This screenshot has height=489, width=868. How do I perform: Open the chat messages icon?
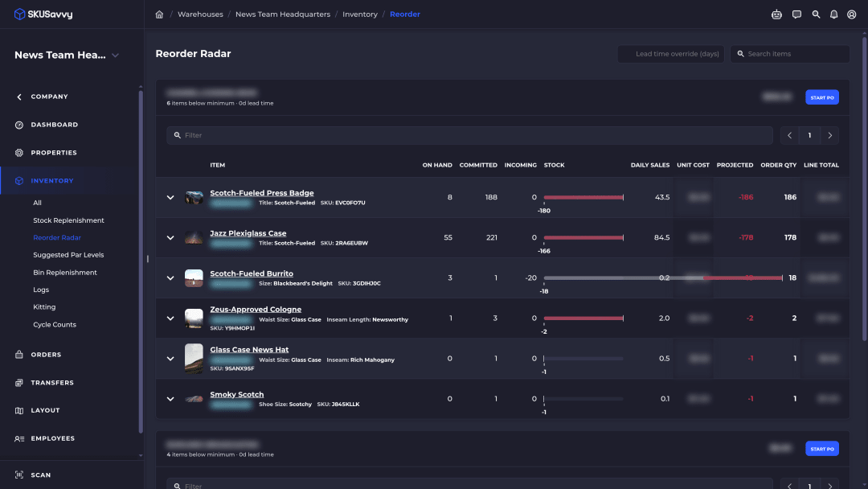tap(796, 14)
